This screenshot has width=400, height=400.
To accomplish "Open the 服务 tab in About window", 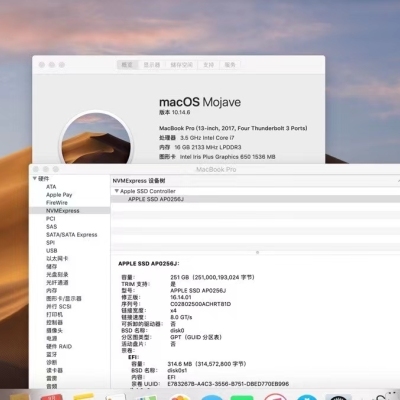I will [x=230, y=65].
